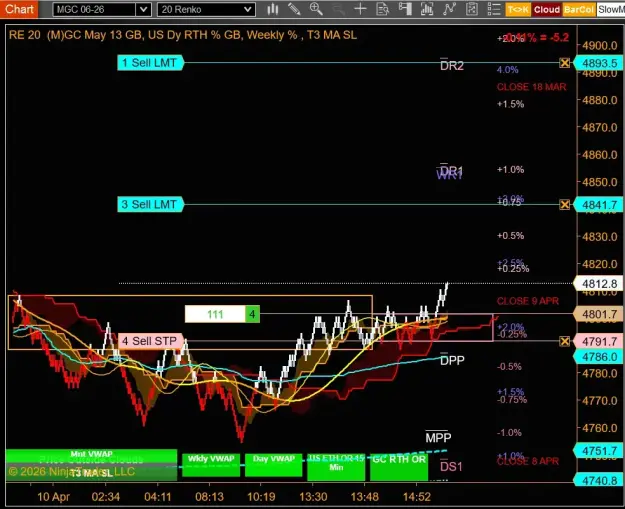The height and width of the screenshot is (509, 625).
Task: Click the 4841.7 order price marker
Action: pos(599,205)
